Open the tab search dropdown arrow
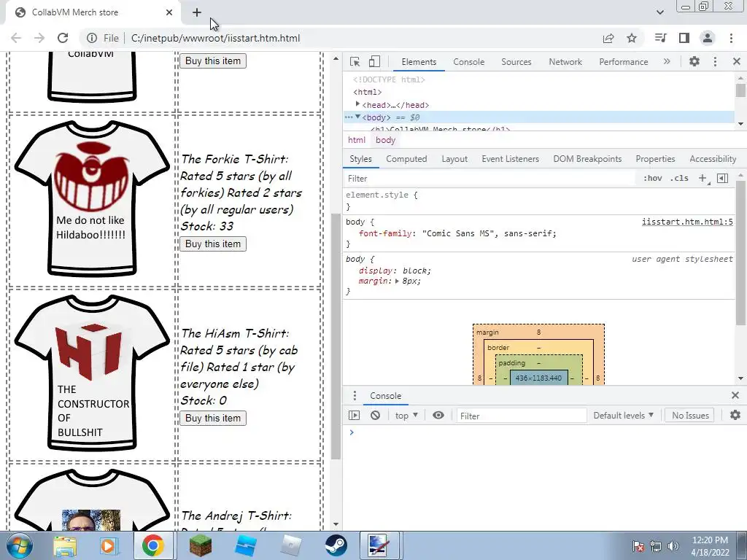The width and height of the screenshot is (747, 560). click(659, 12)
